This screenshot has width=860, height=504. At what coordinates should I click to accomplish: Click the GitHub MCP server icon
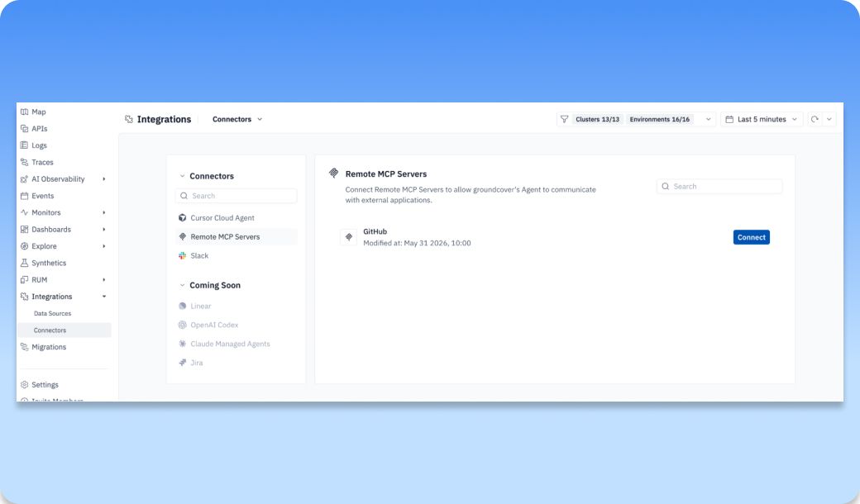[x=349, y=237]
